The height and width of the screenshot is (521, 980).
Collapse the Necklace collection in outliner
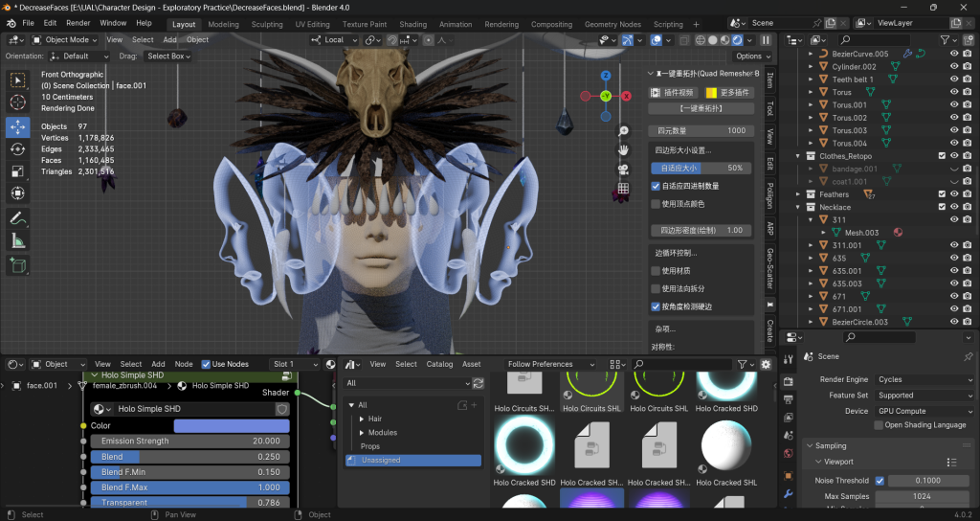[x=798, y=207]
